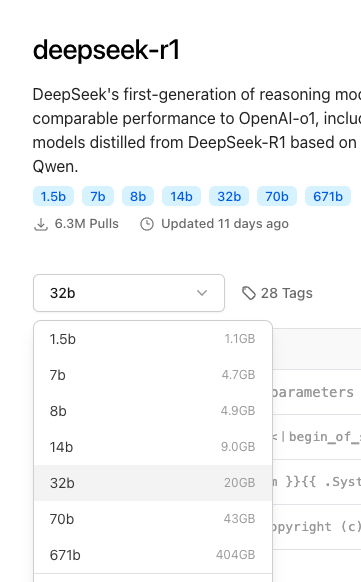Open the 28 Tags link
361x582 pixels.
click(x=278, y=293)
